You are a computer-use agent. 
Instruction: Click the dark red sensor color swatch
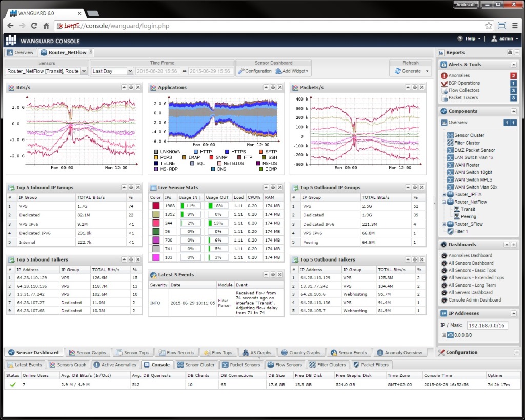(x=156, y=206)
